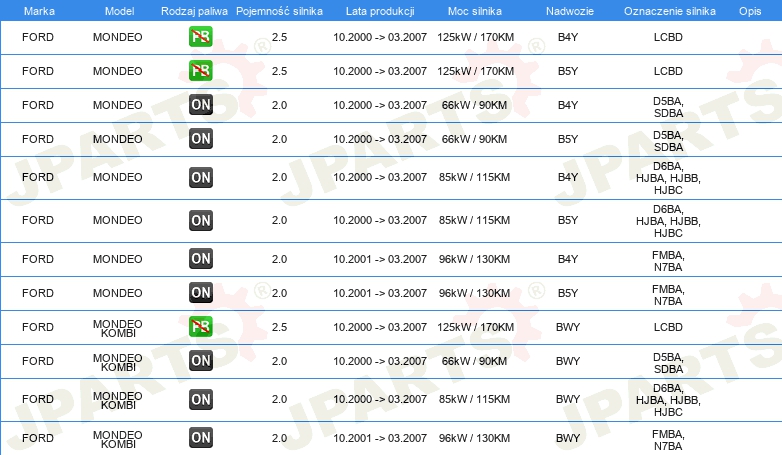Image resolution: width=782 pixels, height=455 pixels.
Task: Click the Marka column header
Action: tap(39, 11)
